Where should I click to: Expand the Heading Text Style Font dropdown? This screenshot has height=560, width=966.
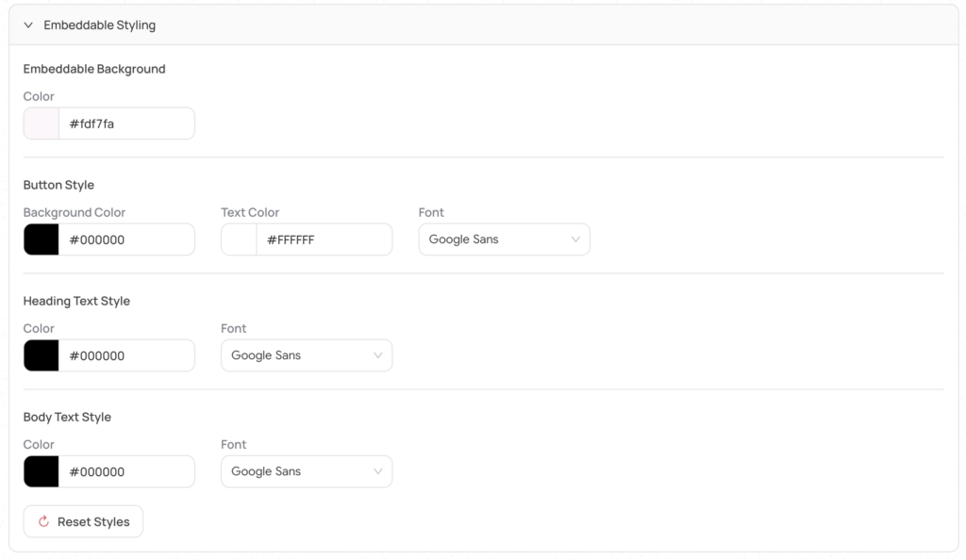click(x=297, y=355)
